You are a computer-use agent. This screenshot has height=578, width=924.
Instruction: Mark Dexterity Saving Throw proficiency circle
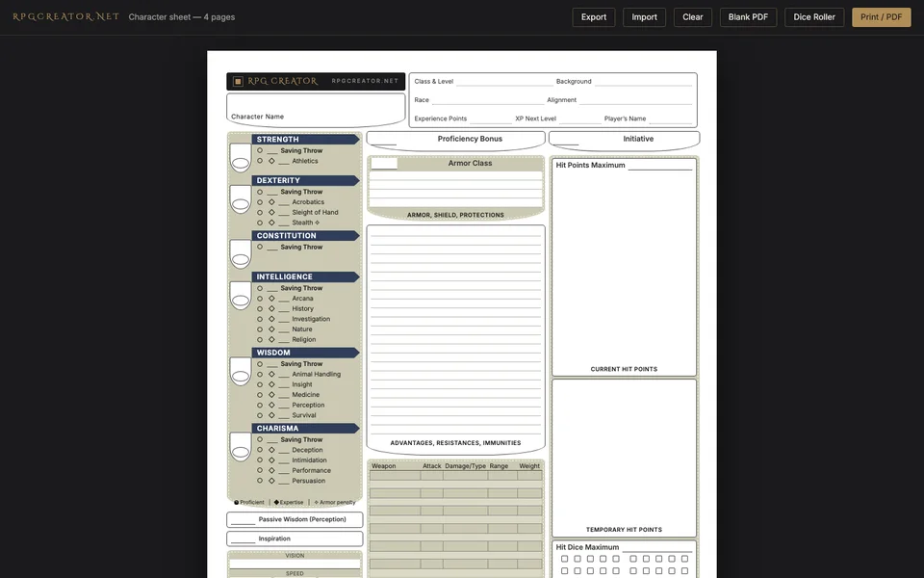pyautogui.click(x=260, y=192)
